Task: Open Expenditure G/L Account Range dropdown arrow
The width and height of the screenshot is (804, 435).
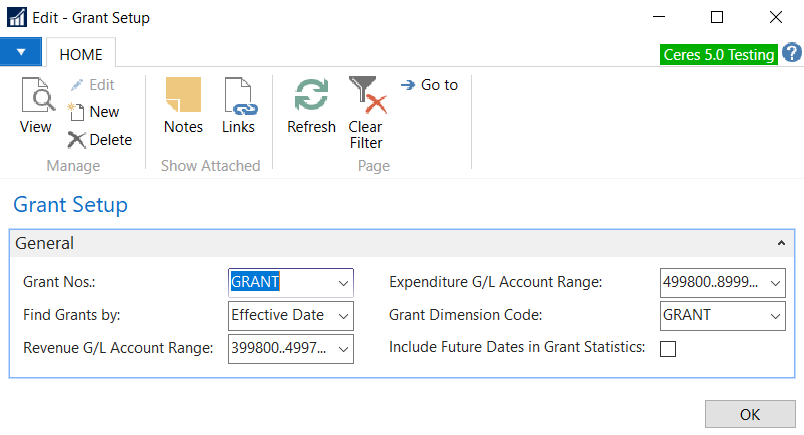Action: click(x=776, y=283)
